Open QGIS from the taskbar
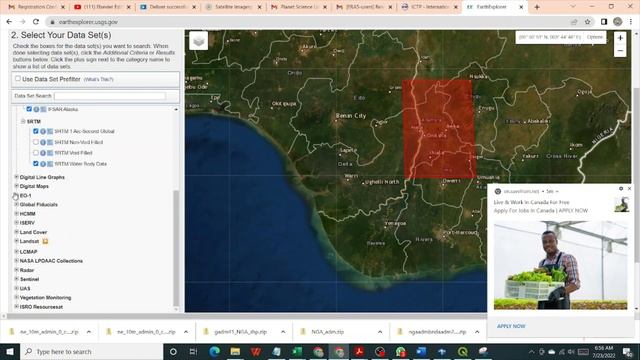The image size is (640, 360). [x=462, y=351]
